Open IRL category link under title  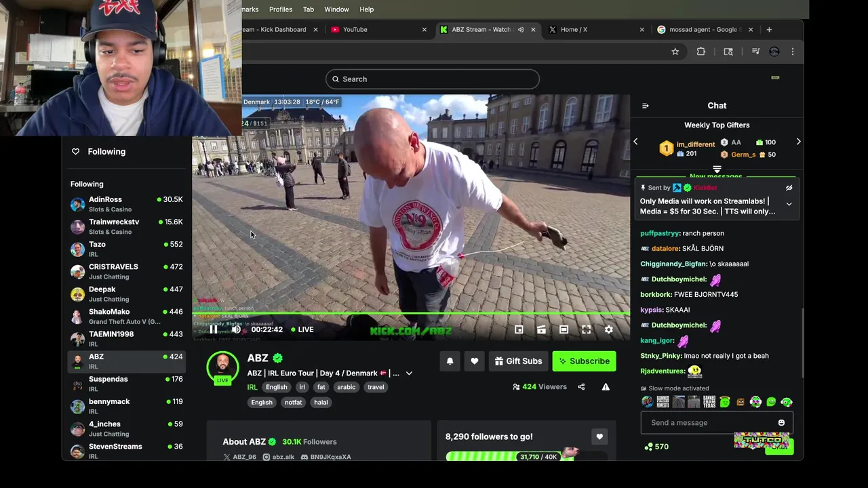click(x=252, y=387)
